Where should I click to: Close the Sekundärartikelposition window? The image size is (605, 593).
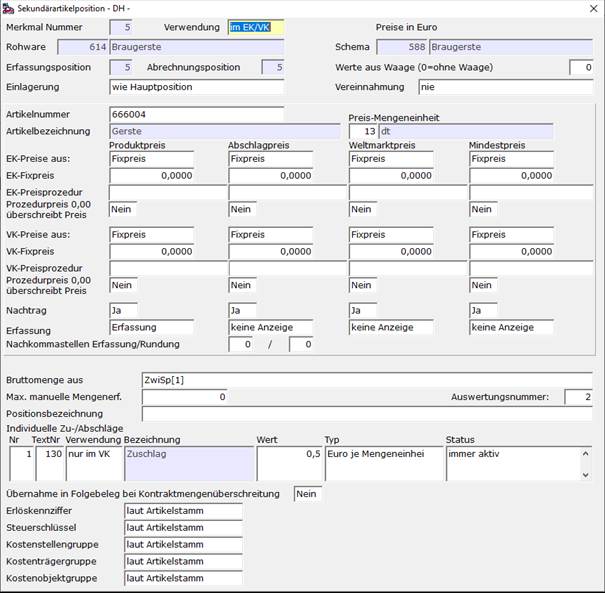(x=593, y=8)
